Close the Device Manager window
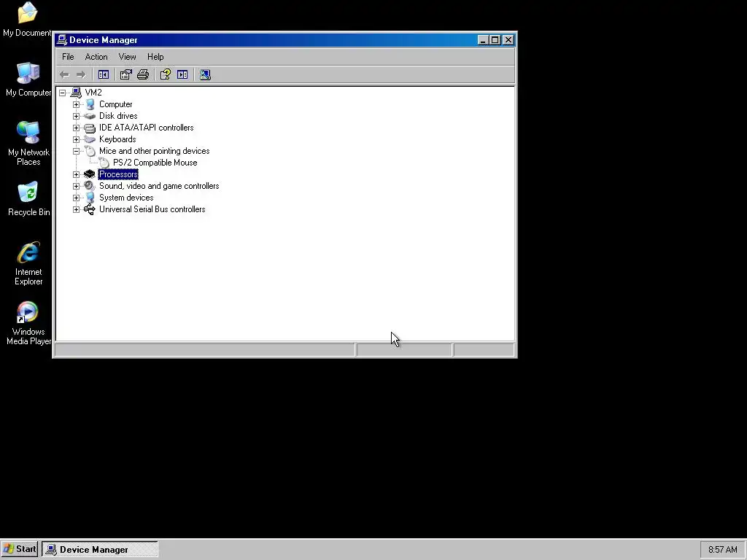 pyautogui.click(x=508, y=40)
